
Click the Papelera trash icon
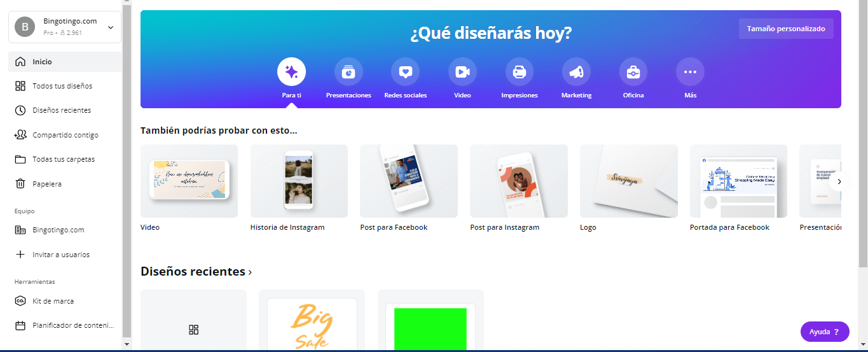point(20,184)
